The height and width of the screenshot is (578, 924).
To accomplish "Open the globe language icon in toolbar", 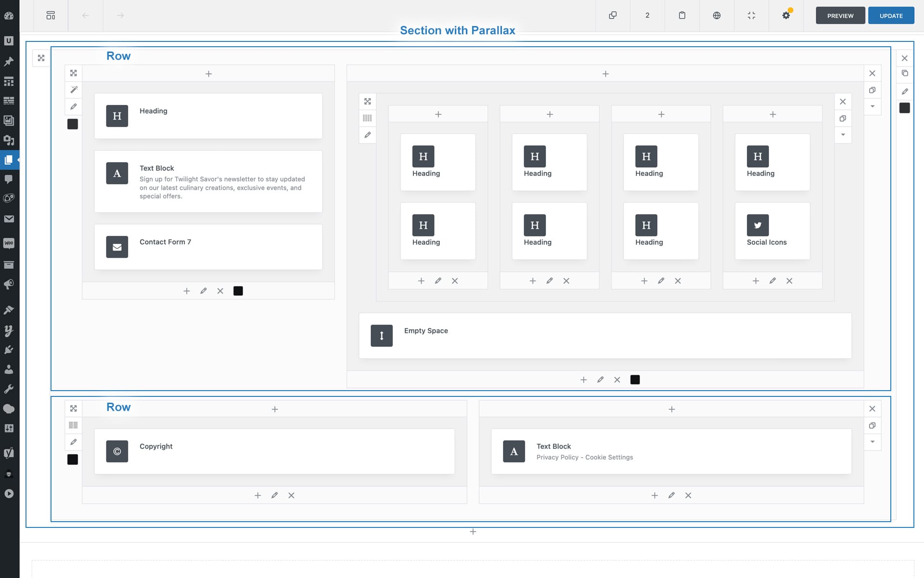I will click(717, 15).
